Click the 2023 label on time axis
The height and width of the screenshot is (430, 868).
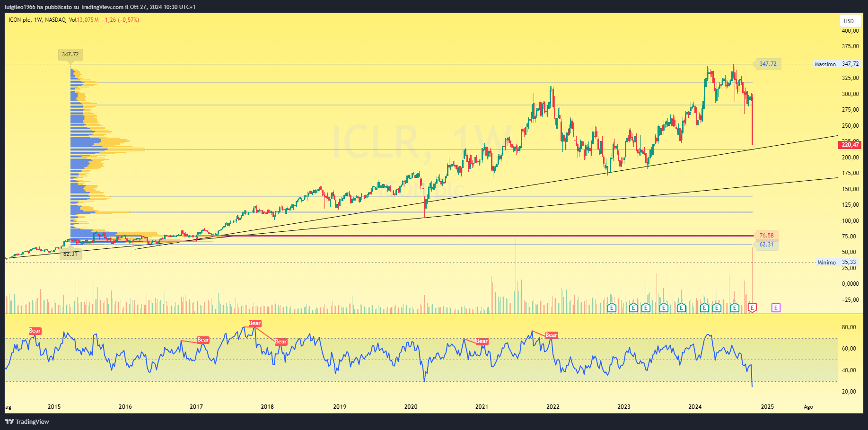(624, 407)
